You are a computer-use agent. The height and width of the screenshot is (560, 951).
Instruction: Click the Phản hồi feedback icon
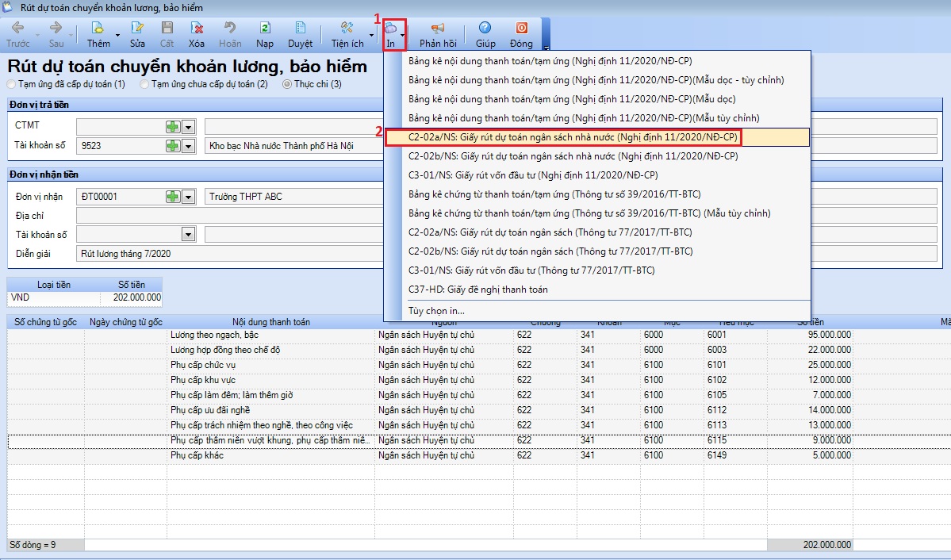click(437, 27)
